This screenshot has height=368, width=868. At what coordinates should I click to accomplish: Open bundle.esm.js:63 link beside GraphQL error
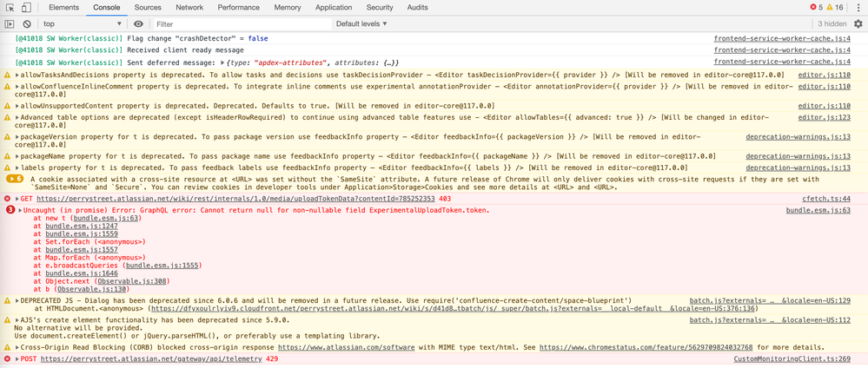818,210
